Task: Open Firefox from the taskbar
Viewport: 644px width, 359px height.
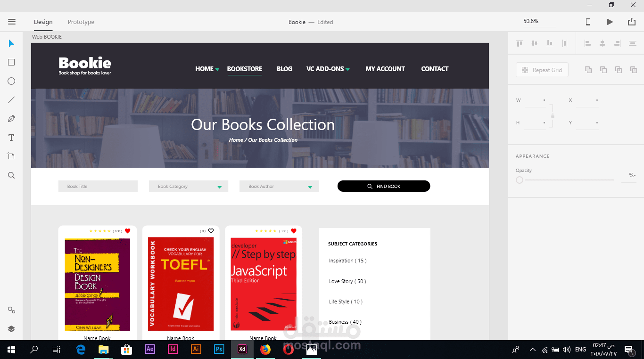Action: click(x=265, y=350)
